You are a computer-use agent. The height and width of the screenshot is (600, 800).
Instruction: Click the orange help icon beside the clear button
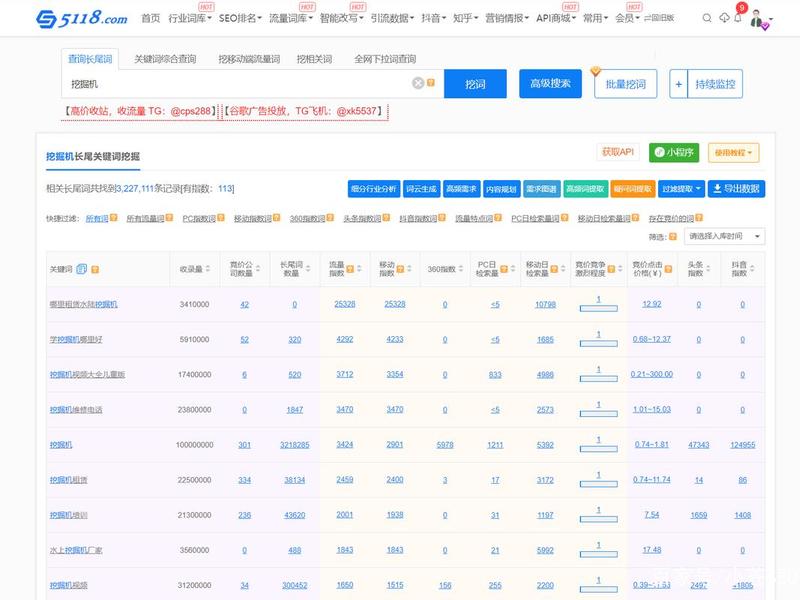tap(431, 83)
